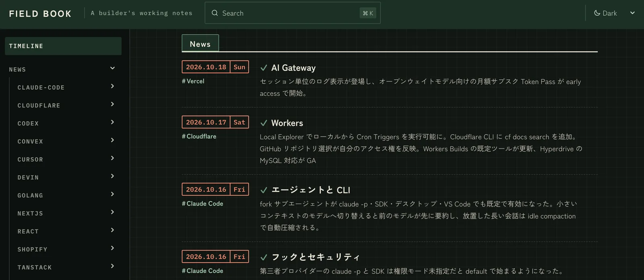Click the 2026.10.18 Sun date badge
The width and height of the screenshot is (644, 280).
coord(215,67)
